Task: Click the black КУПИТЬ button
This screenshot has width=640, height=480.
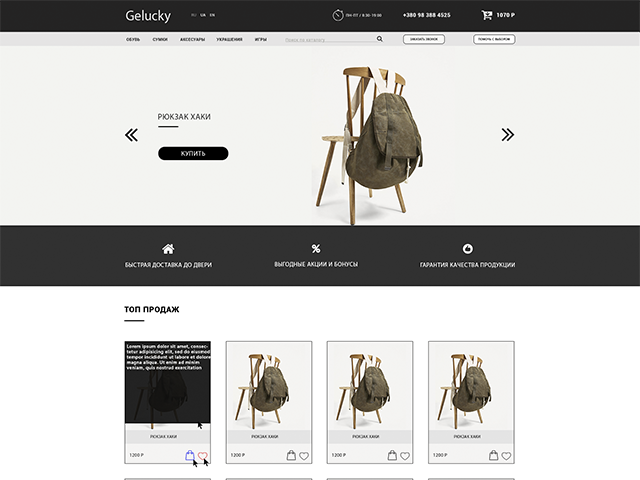Action: click(193, 153)
